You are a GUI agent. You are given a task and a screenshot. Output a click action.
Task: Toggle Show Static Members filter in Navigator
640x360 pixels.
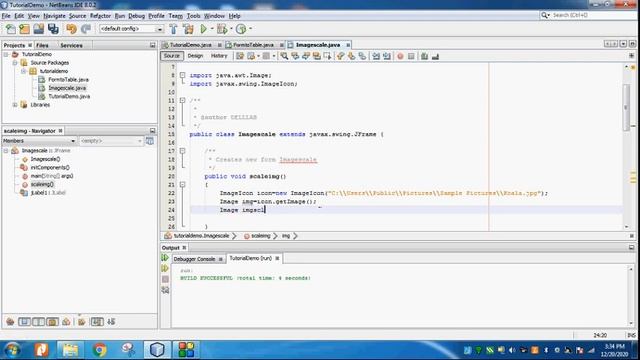tap(38, 322)
